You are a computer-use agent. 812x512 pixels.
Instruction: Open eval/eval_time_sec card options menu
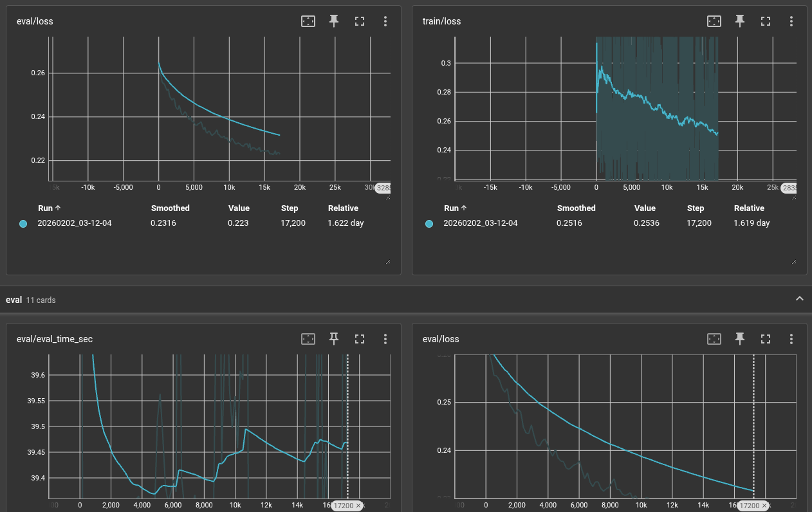click(385, 338)
